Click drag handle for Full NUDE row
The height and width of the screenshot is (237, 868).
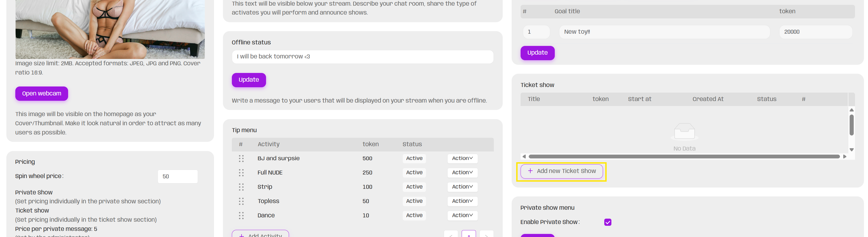point(241,173)
